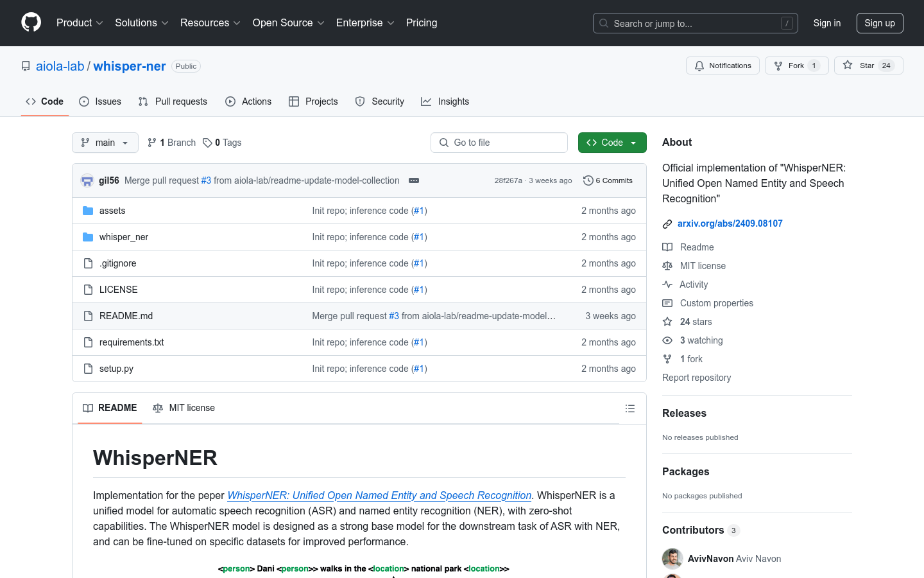Image resolution: width=924 pixels, height=578 pixels.
Task: View the 6 Commits history
Action: [x=608, y=180]
